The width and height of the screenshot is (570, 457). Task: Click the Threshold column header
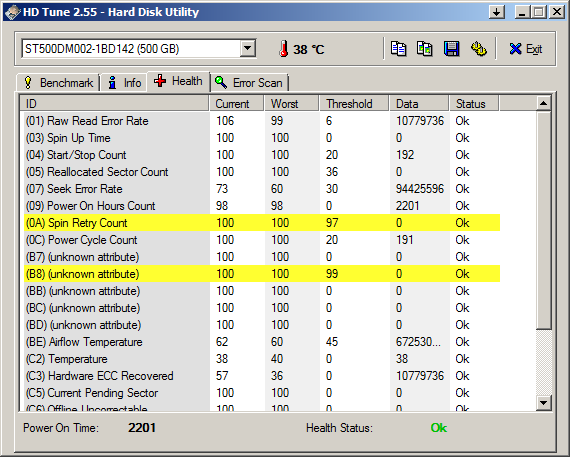[354, 104]
